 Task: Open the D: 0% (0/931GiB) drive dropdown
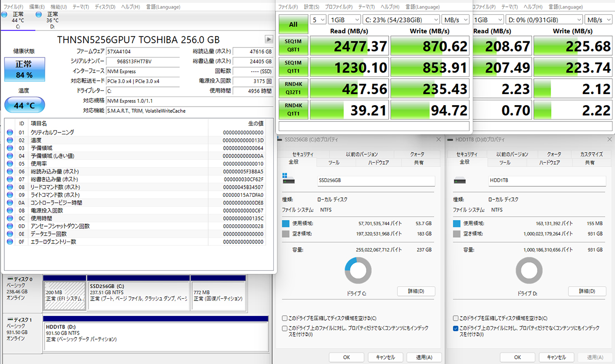[x=543, y=20]
